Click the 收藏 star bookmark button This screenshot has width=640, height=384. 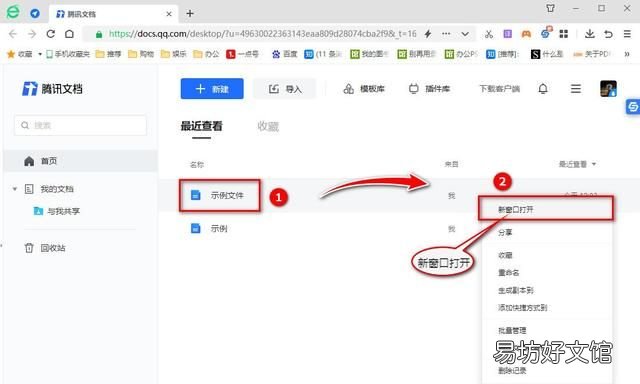pos(20,54)
